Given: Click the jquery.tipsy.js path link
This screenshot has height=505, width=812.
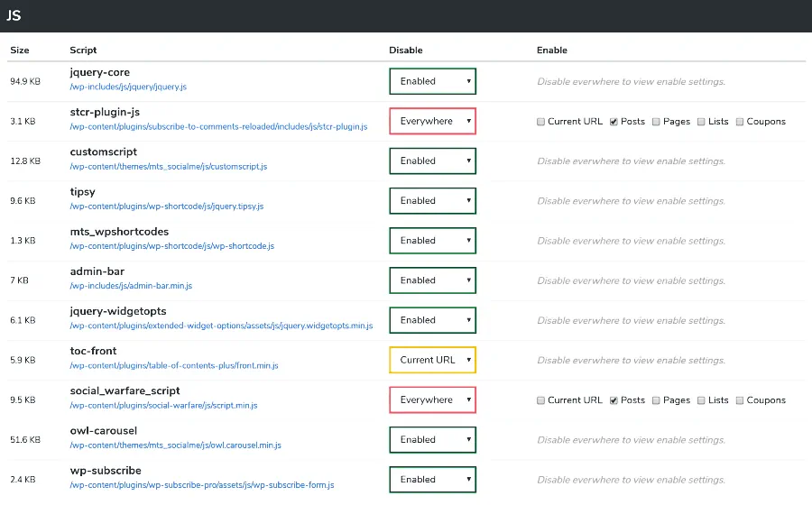Looking at the screenshot, I should tap(166, 207).
